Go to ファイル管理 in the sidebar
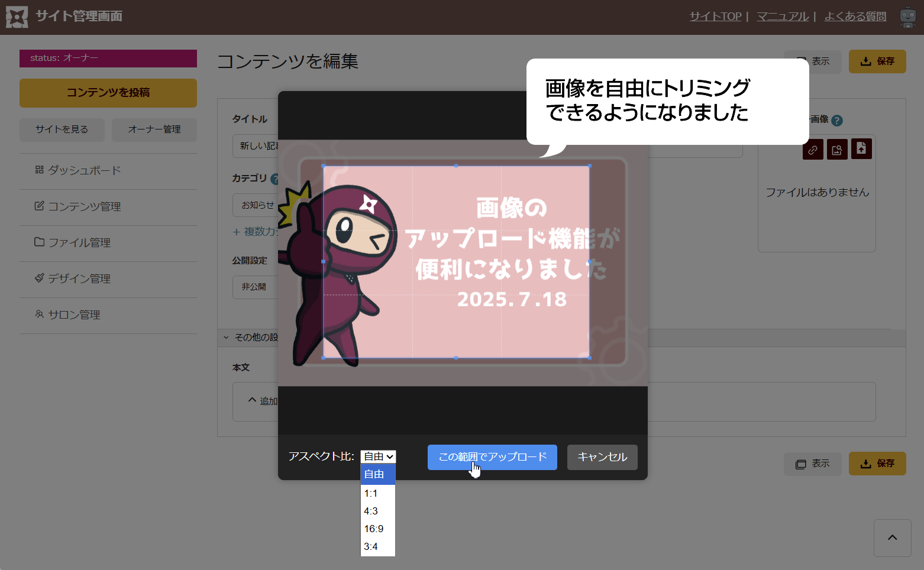 [79, 242]
